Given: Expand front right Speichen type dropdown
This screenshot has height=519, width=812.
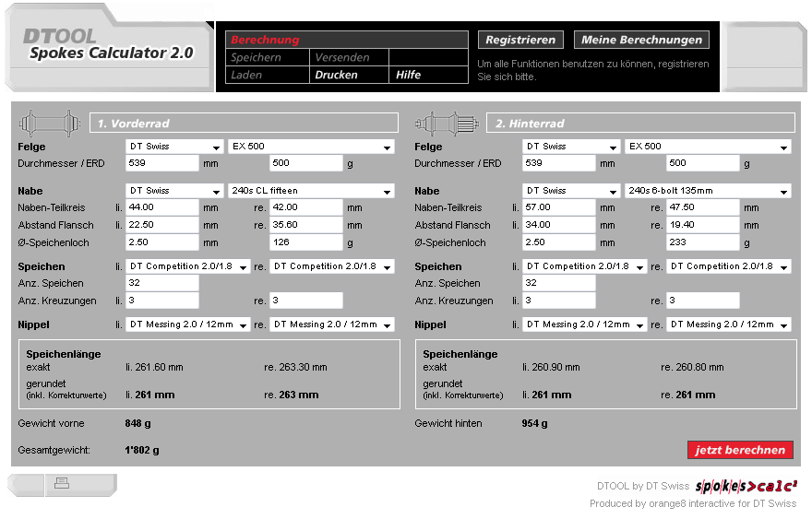Looking at the screenshot, I should point(332,266).
